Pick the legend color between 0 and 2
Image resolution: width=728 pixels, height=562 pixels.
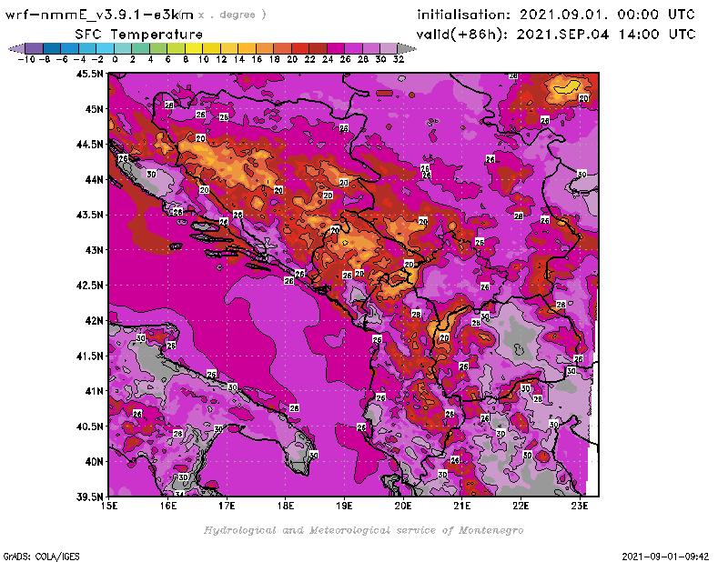click(x=123, y=48)
